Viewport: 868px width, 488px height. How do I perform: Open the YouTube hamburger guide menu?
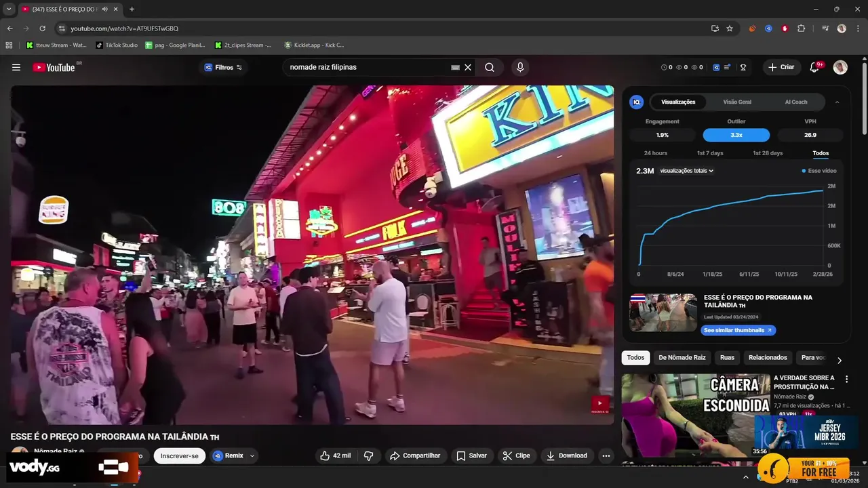16,67
